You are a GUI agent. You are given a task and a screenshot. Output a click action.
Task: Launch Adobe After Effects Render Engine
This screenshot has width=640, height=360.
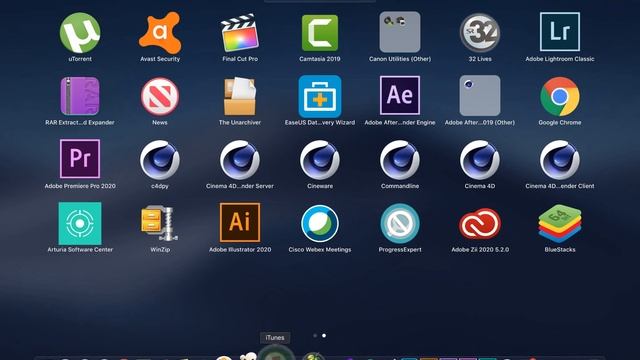click(x=400, y=96)
